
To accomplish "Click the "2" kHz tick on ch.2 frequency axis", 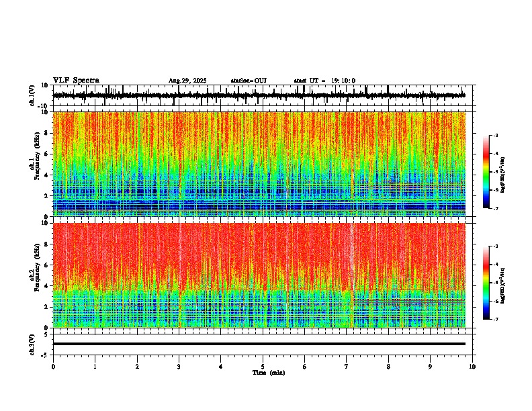I will coord(47,307).
